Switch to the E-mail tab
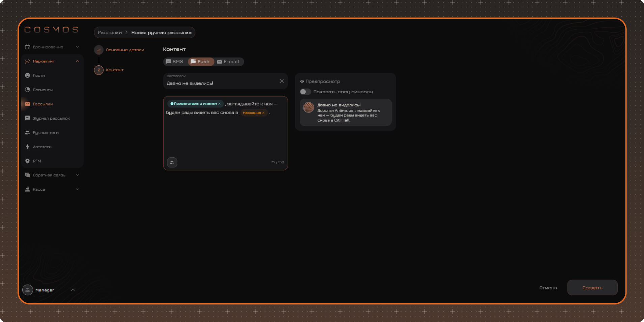The image size is (644, 322). tap(228, 62)
